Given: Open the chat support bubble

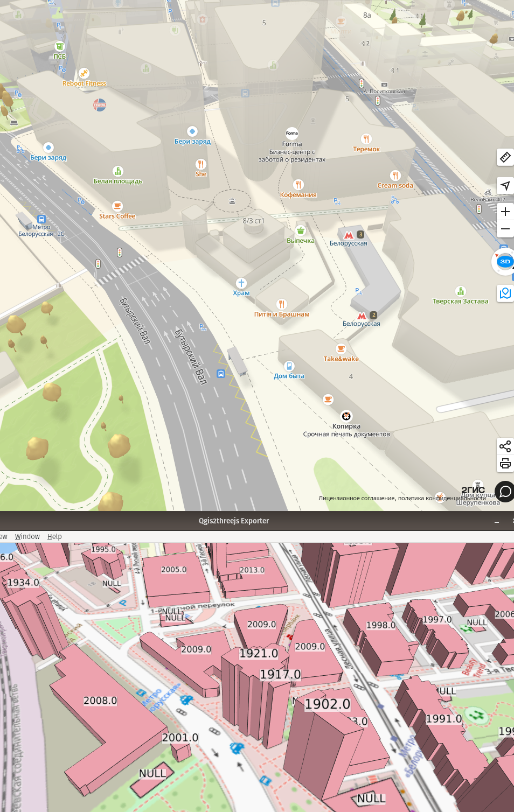Looking at the screenshot, I should click(505, 492).
